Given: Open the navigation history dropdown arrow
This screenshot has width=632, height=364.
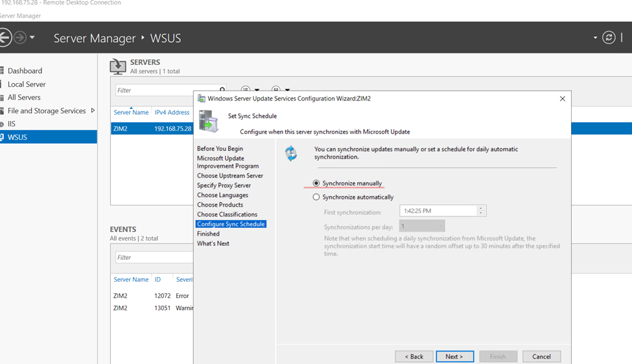Looking at the screenshot, I should [32, 38].
